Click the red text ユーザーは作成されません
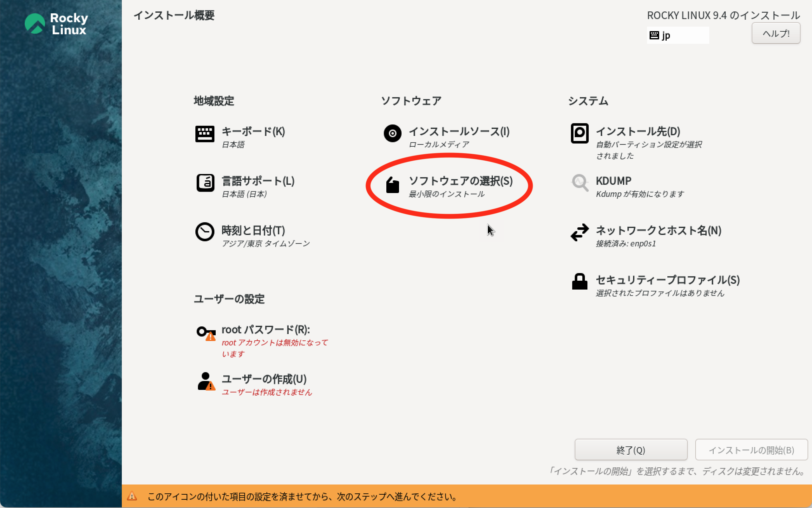This screenshot has width=812, height=508. tap(267, 392)
